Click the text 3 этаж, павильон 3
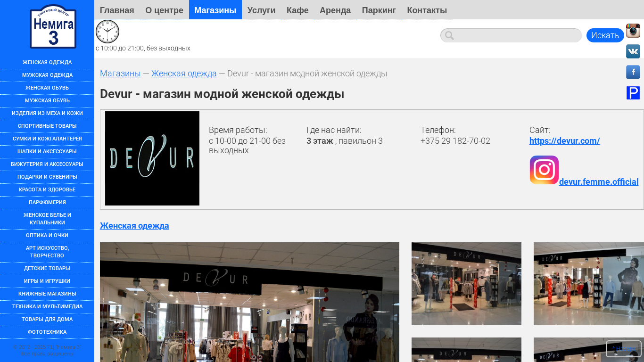Image resolution: width=644 pixels, height=362 pixels. tap(345, 141)
